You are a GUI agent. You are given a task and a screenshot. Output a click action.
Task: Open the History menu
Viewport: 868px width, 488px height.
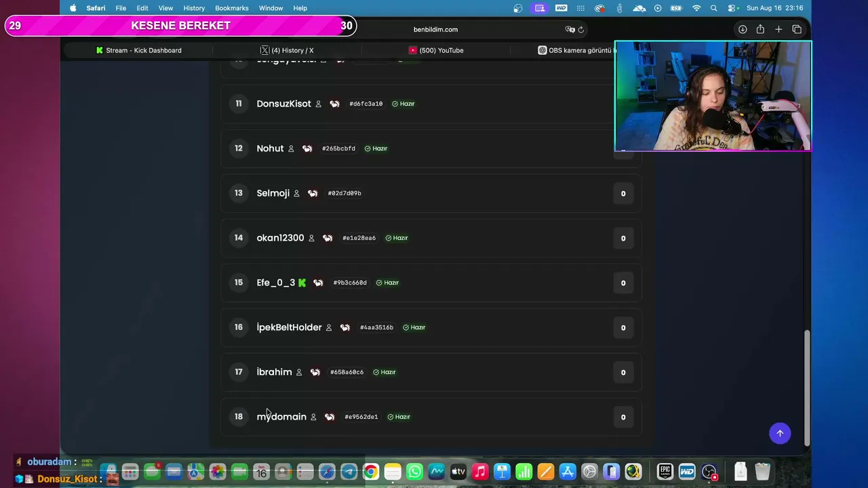click(x=194, y=8)
